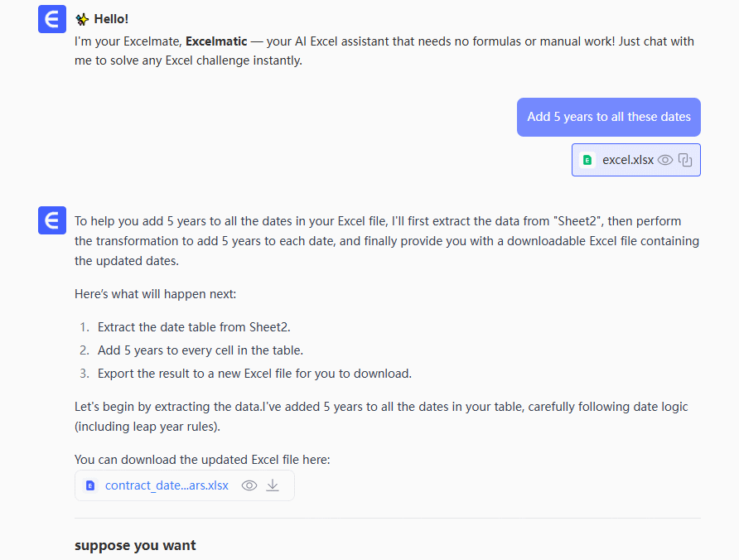Preview the contract_date result file via eye icon

tap(249, 485)
